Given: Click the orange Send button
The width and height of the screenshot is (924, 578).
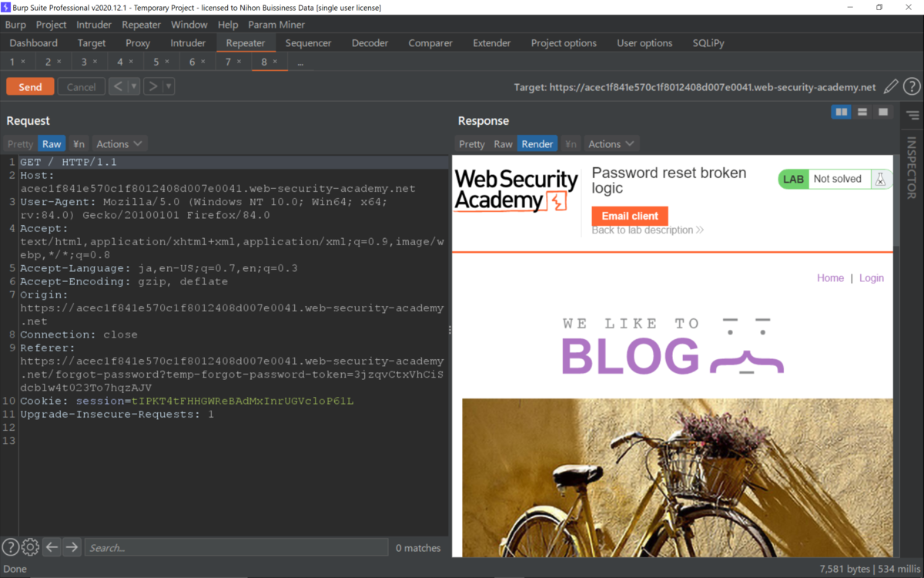Looking at the screenshot, I should 30,86.
